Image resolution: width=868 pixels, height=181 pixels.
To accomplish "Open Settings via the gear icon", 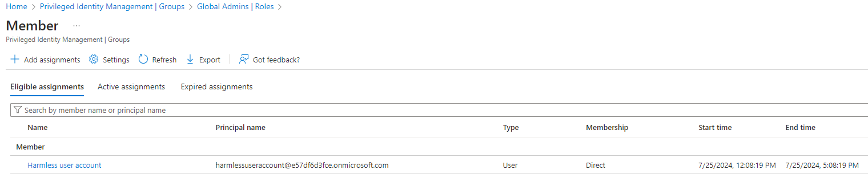I will tap(93, 59).
